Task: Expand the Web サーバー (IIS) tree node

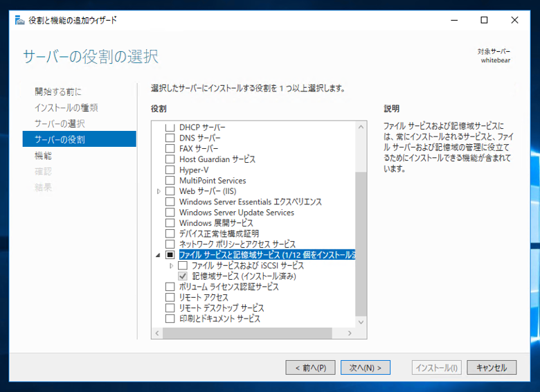Action: (x=159, y=191)
